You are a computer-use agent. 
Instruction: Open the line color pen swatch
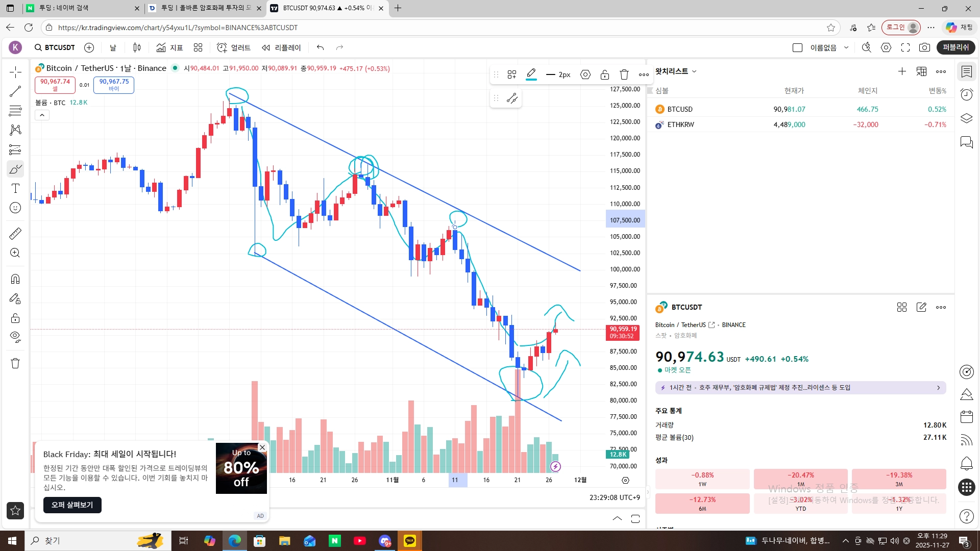(531, 74)
